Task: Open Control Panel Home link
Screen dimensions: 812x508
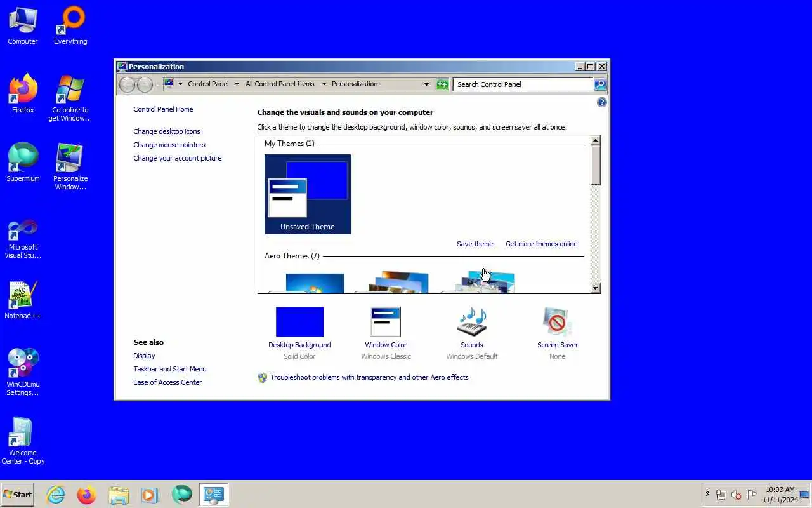Action: point(163,109)
